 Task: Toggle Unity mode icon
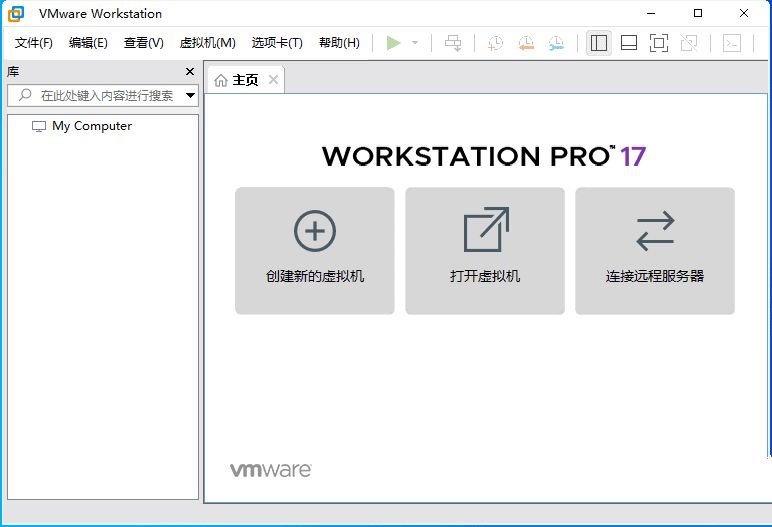pyautogui.click(x=689, y=43)
